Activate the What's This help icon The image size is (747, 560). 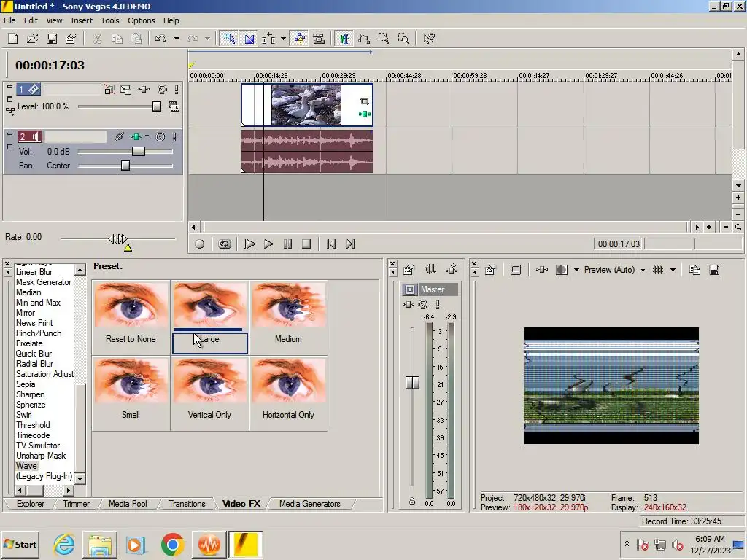(429, 39)
